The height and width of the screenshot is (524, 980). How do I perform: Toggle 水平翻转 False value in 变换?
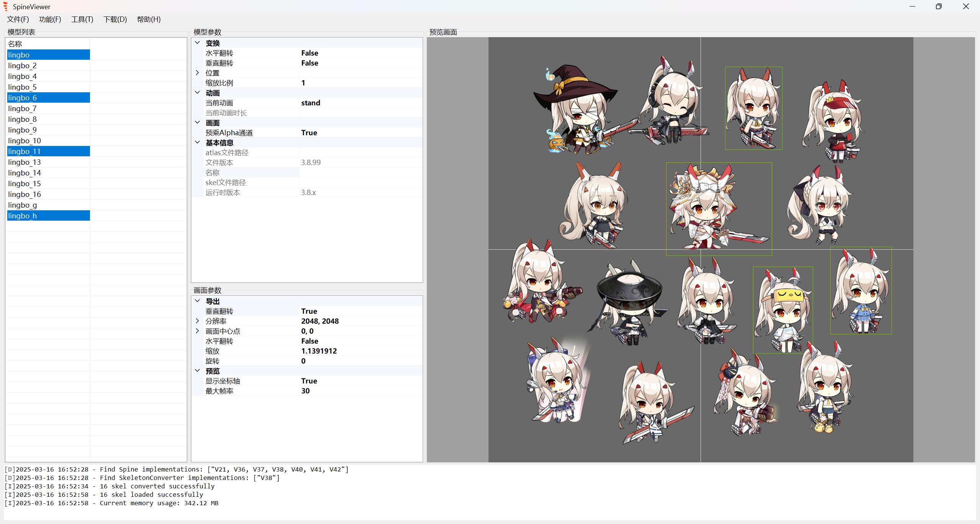(x=310, y=53)
